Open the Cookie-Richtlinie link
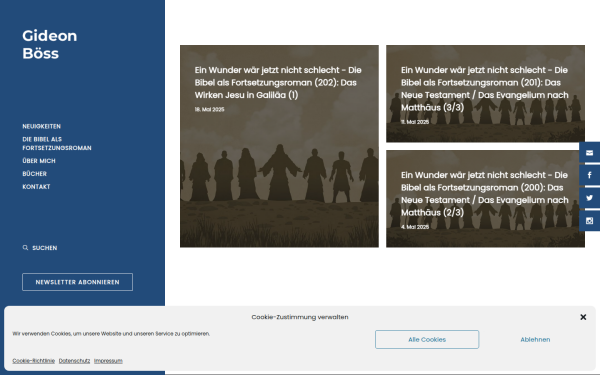This screenshot has height=375, width=600. click(33, 361)
